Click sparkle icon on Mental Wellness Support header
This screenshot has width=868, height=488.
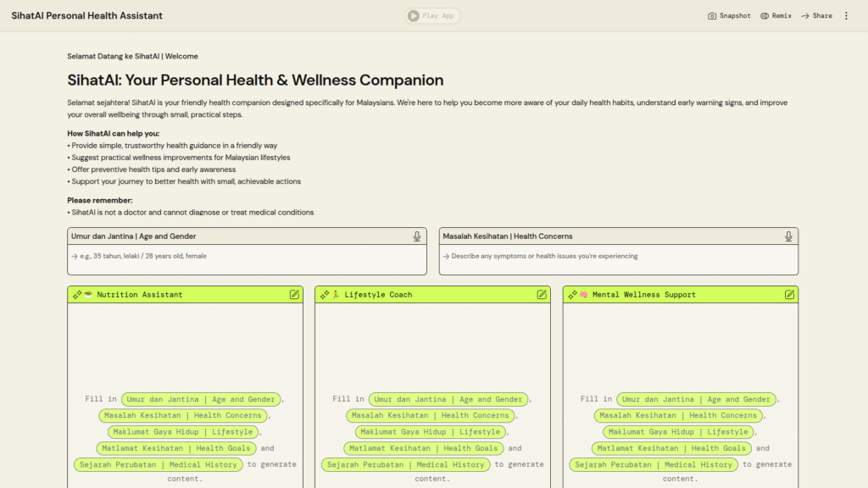point(573,295)
